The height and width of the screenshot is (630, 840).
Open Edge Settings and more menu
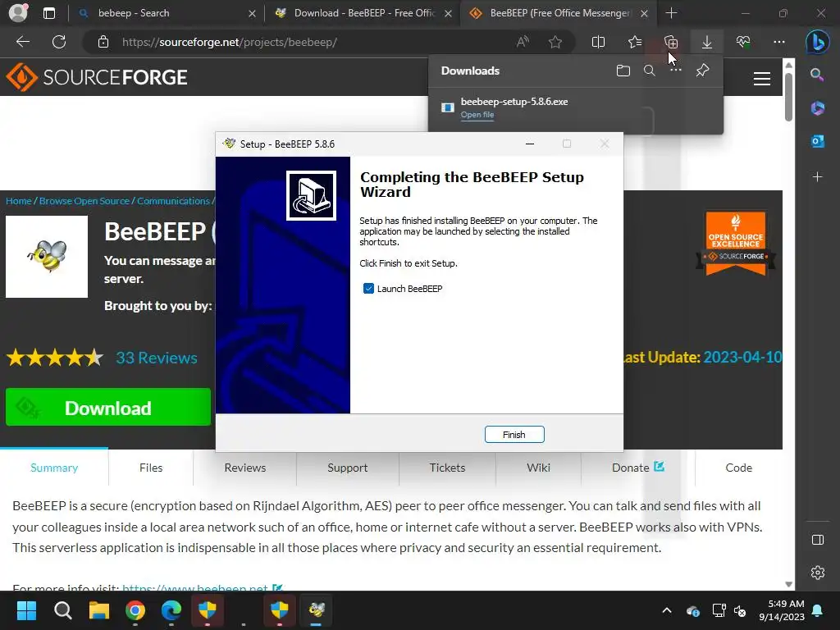pyautogui.click(x=779, y=42)
